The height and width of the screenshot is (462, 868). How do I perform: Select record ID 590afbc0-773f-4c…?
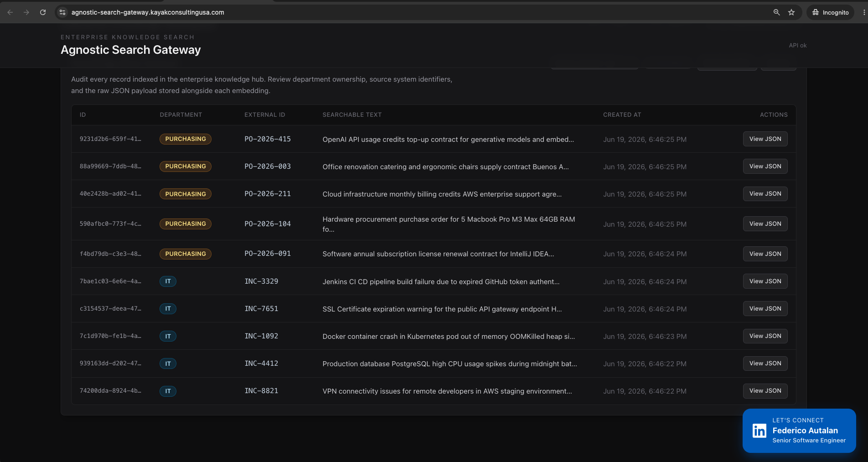110,224
